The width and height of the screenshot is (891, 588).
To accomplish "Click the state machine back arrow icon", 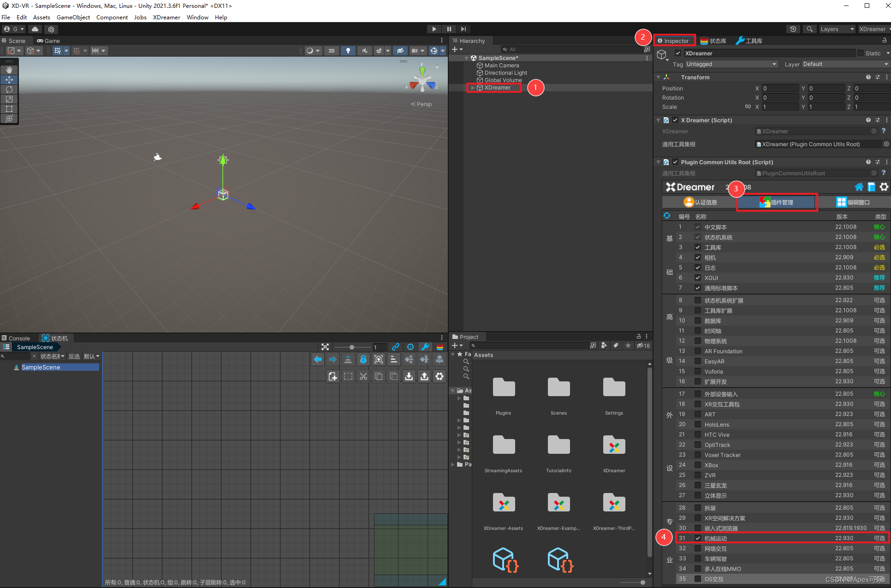I will click(x=317, y=359).
